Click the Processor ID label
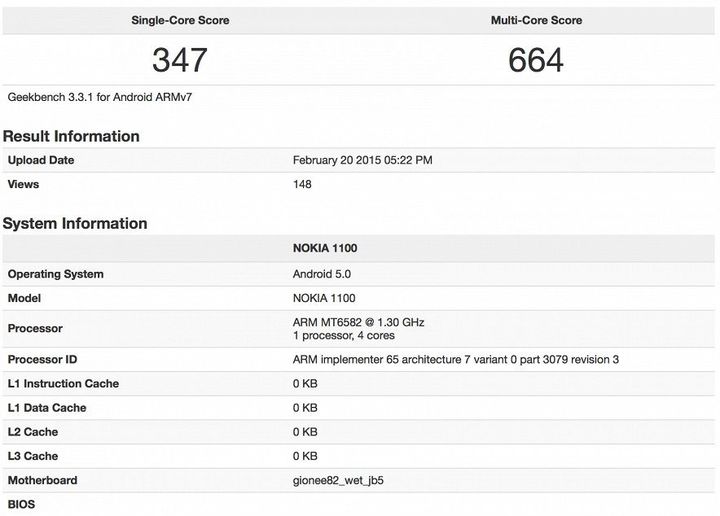Screen dimensions: 720x516 (42, 359)
